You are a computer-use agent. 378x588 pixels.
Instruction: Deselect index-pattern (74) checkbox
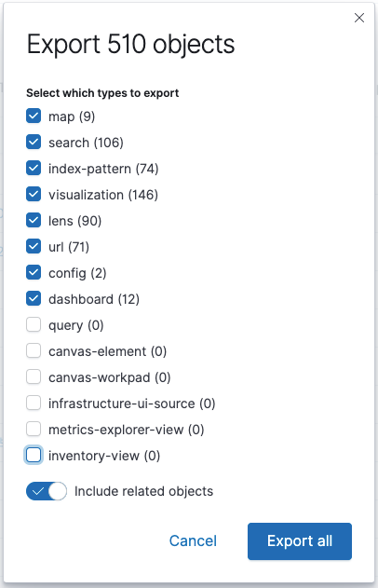34,168
